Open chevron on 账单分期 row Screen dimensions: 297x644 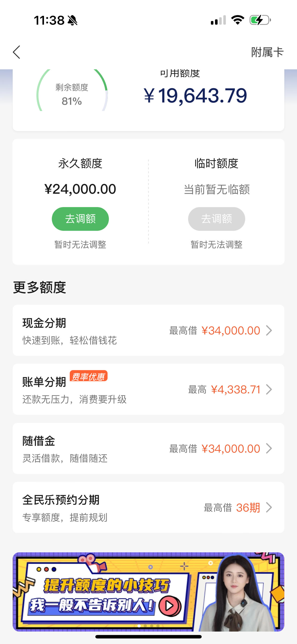[269, 389]
